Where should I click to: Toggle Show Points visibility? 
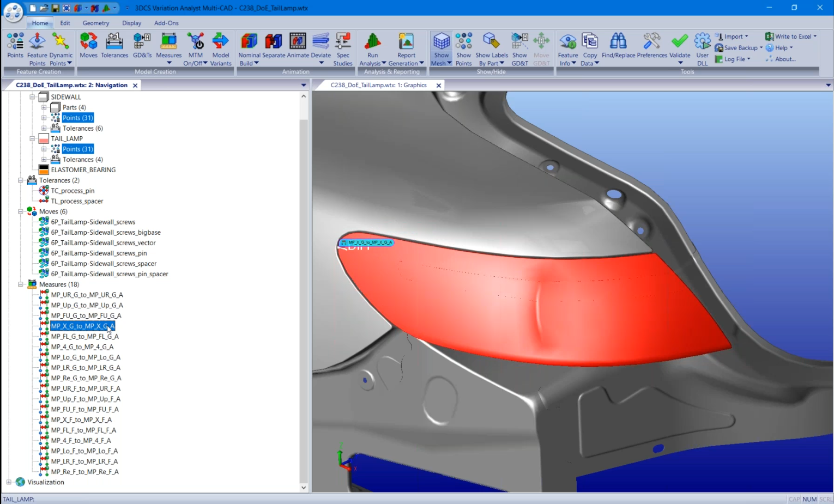(x=463, y=47)
